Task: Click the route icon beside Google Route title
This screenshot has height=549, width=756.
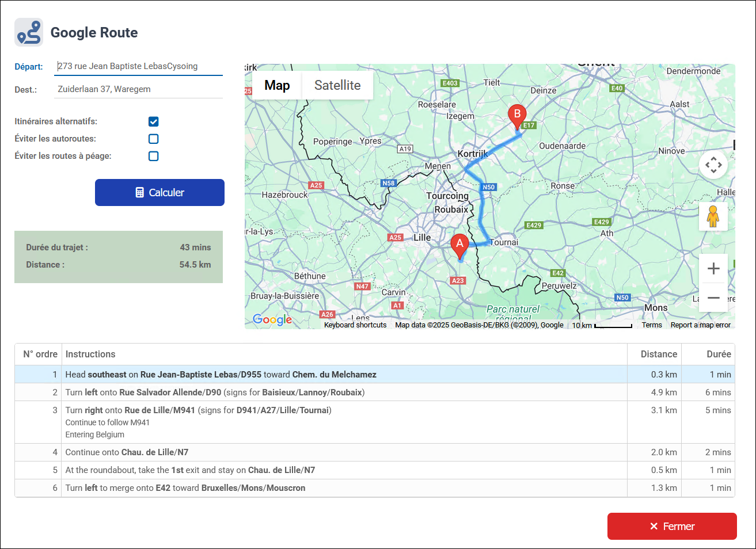Action: coord(28,32)
